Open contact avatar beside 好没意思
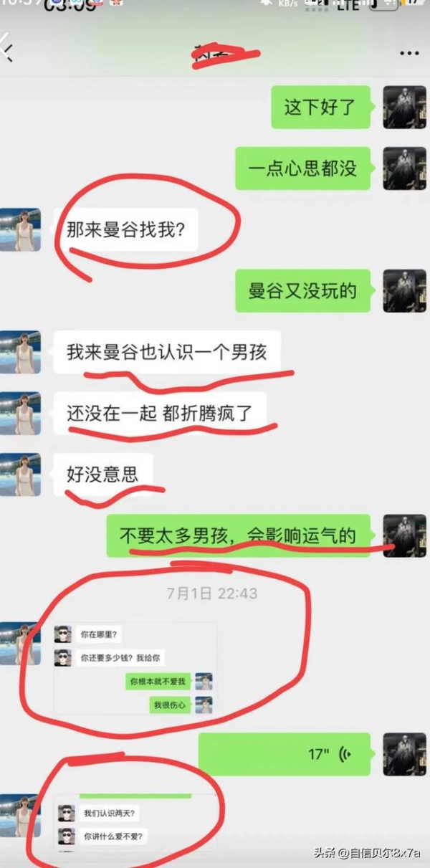The height and width of the screenshot is (868, 430). click(x=20, y=474)
